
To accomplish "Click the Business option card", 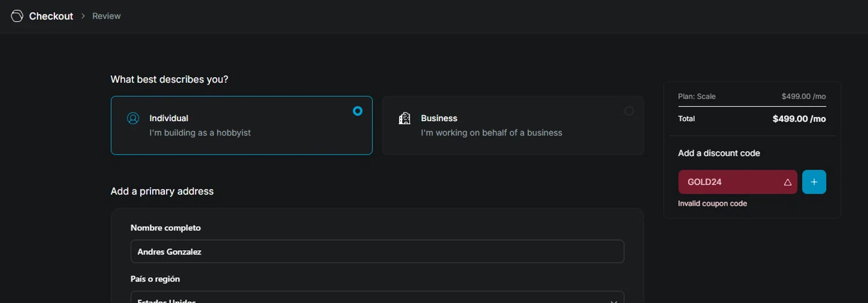I will point(513,125).
